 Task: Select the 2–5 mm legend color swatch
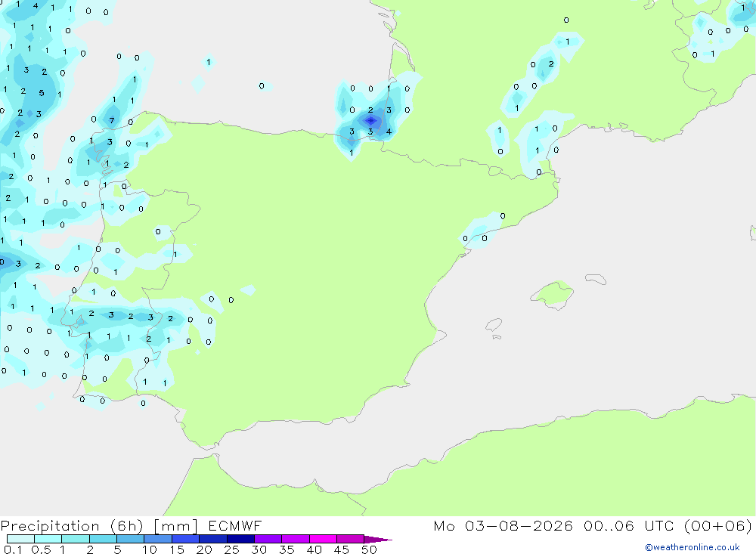103,539
